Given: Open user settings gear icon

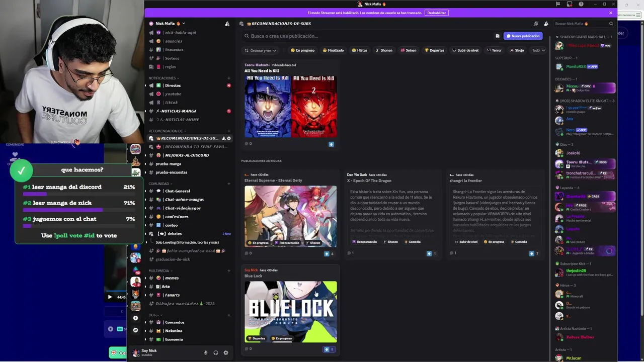Looking at the screenshot, I should pyautogui.click(x=225, y=353).
